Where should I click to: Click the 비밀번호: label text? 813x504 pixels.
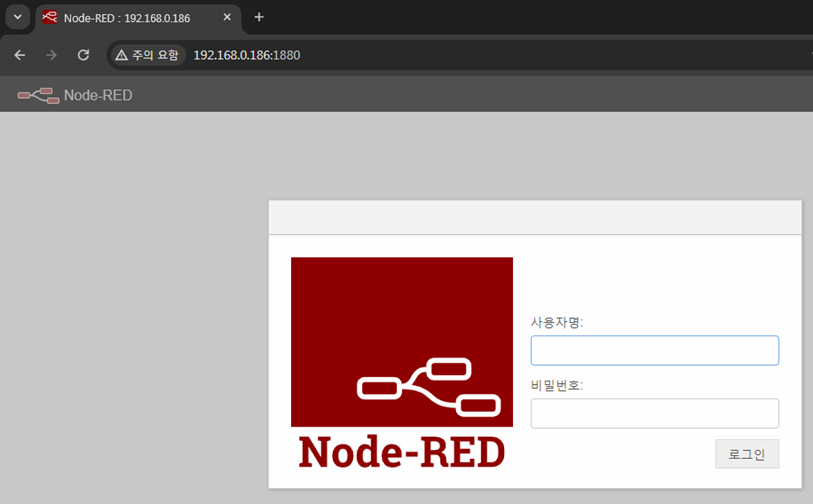(557, 385)
